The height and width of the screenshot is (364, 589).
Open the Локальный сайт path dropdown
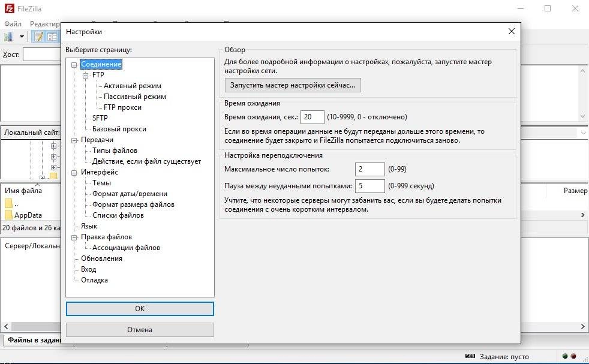pos(583,133)
